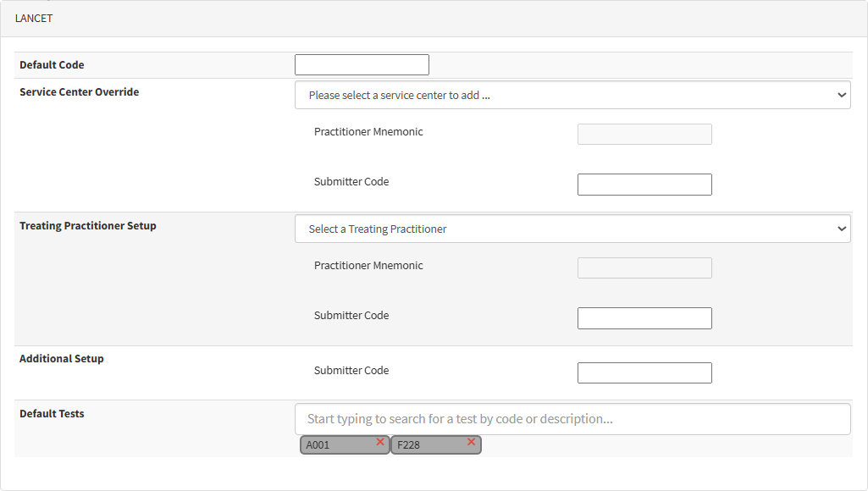Focus Submitter Code field under Treating Practitioner Setup

(644, 318)
